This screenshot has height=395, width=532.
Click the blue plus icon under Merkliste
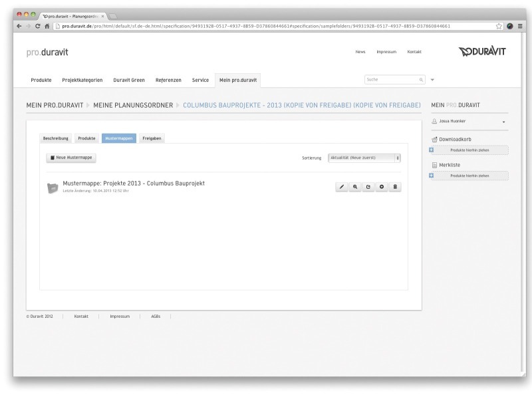432,176
